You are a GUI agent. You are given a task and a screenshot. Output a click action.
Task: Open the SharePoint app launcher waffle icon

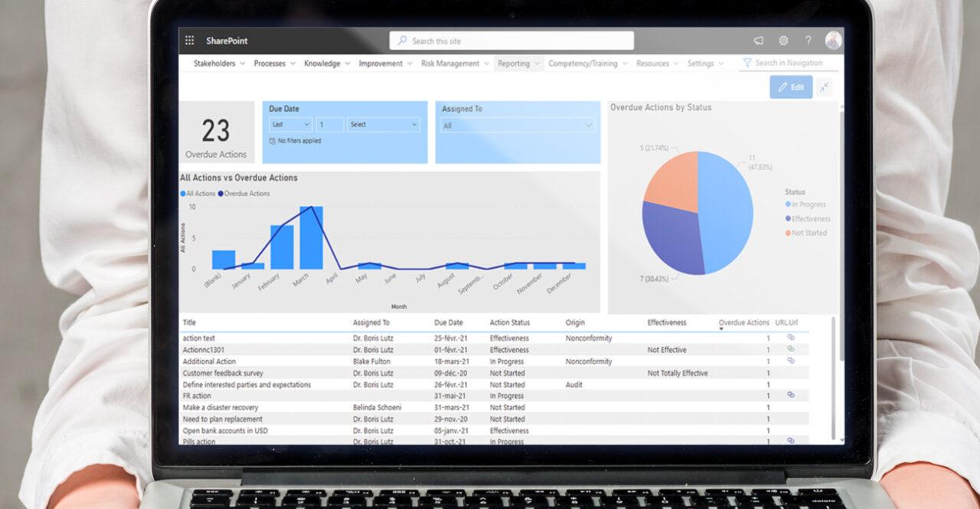189,41
